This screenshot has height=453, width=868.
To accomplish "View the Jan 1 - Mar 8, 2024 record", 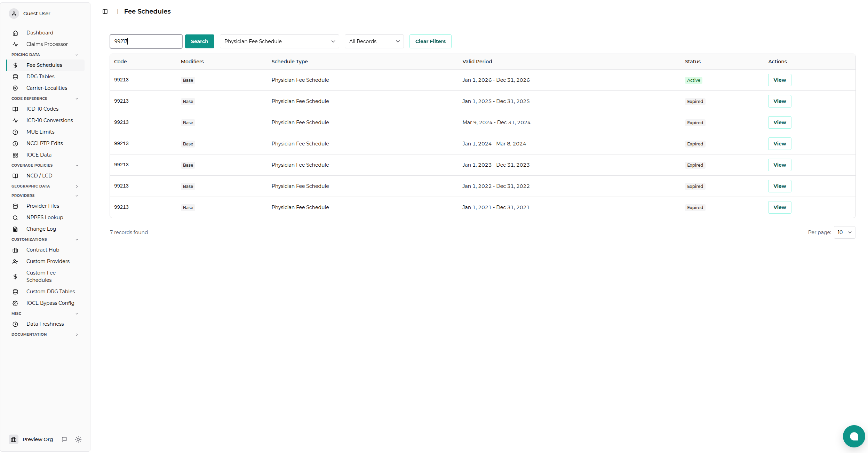I will point(780,144).
